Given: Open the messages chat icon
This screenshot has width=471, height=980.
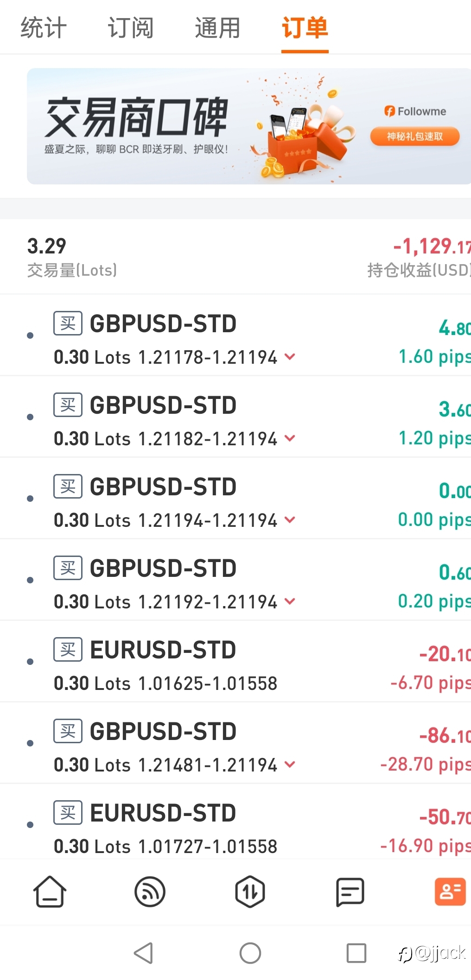Looking at the screenshot, I should point(350,891).
